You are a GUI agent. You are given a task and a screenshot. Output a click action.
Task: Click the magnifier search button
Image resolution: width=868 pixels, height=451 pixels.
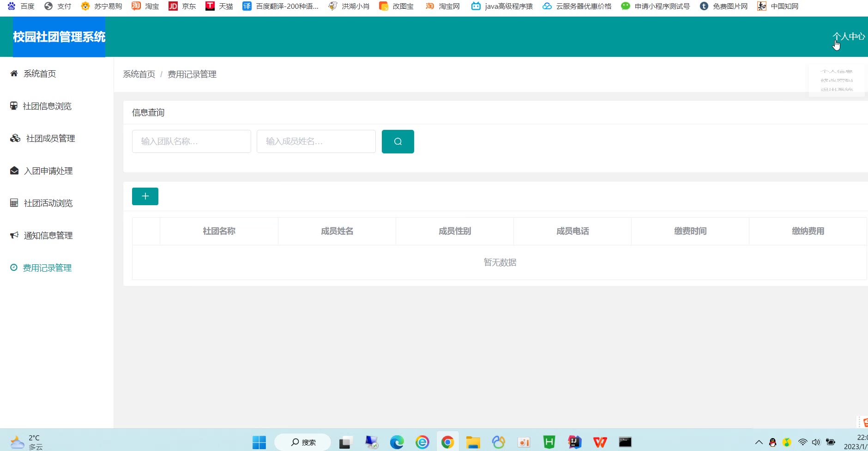point(398,141)
